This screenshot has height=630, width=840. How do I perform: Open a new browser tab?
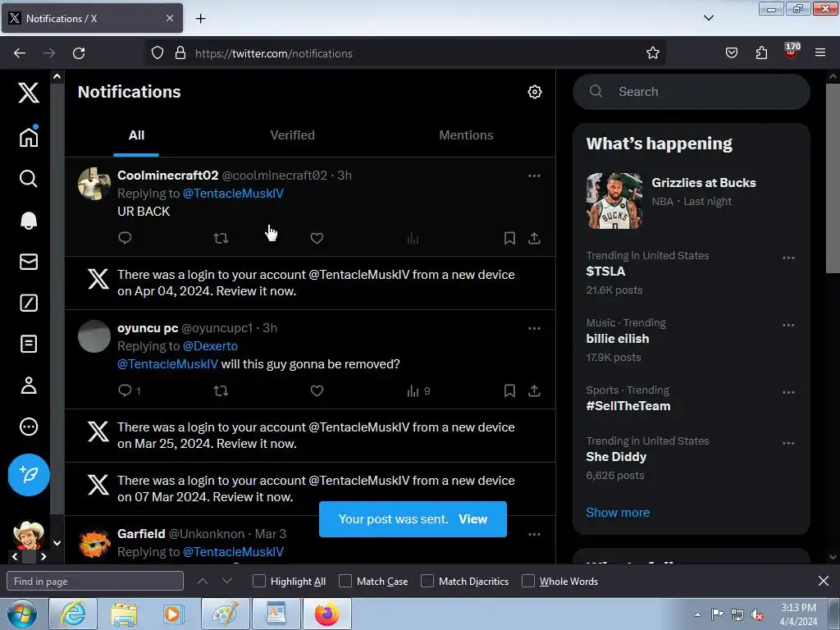[200, 18]
